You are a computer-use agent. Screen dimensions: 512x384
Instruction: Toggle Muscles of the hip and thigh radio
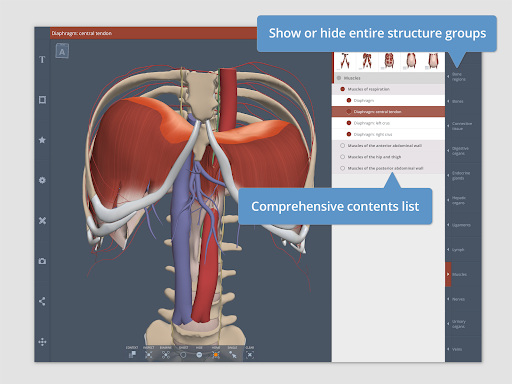point(342,157)
